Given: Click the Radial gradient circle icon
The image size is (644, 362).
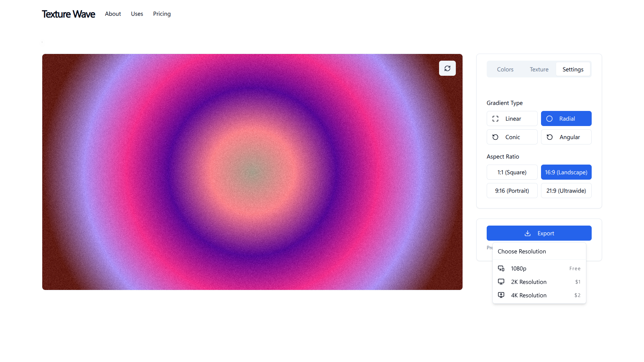Looking at the screenshot, I should [x=549, y=119].
